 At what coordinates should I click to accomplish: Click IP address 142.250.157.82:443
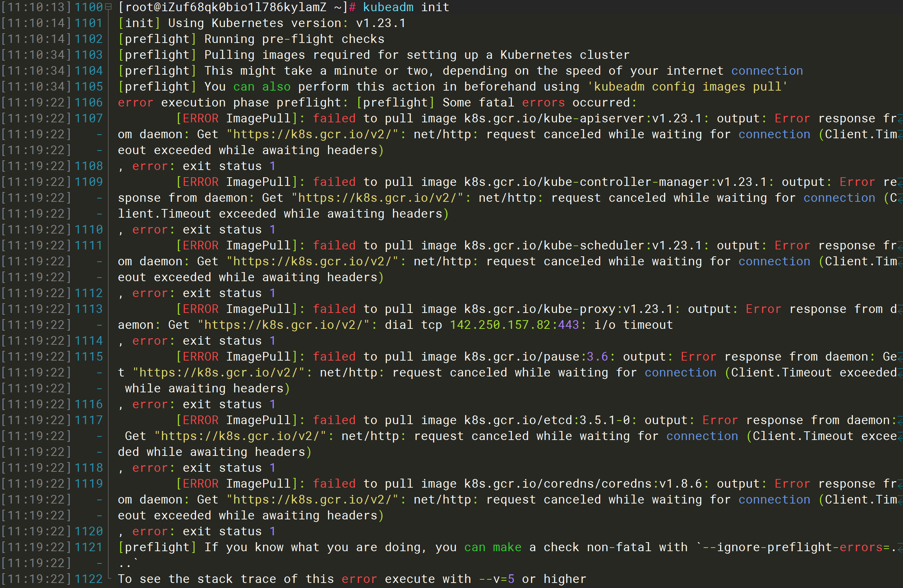[514, 325]
